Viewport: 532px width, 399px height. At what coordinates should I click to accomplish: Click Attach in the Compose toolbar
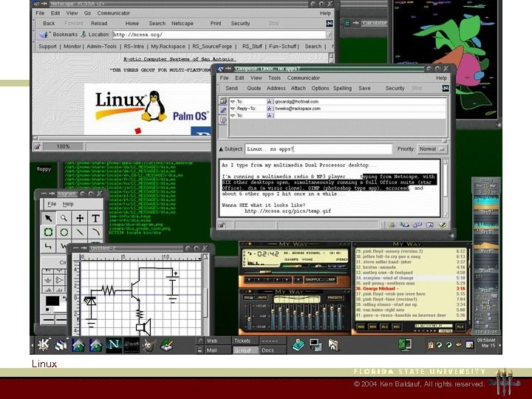click(299, 88)
